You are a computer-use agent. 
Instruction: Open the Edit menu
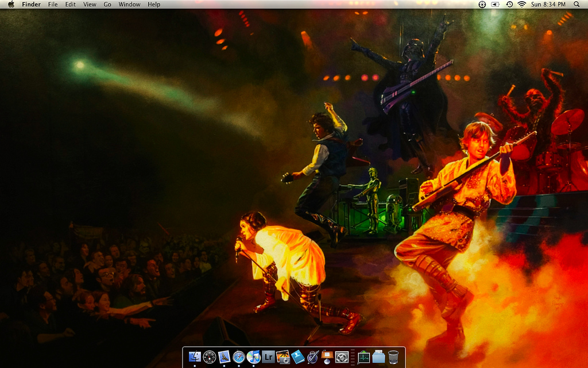[x=70, y=5]
